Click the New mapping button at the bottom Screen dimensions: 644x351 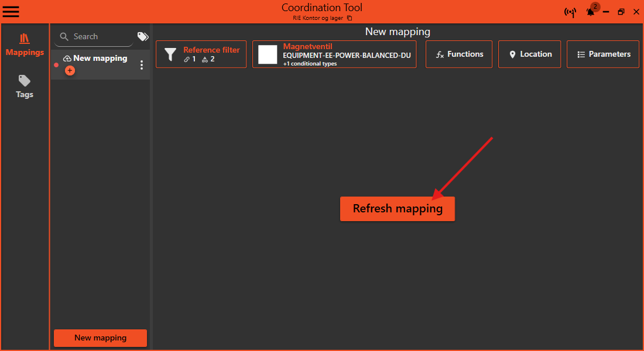tap(100, 338)
